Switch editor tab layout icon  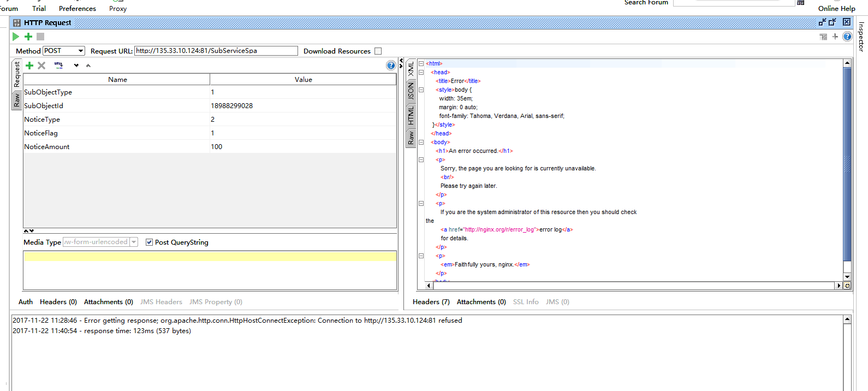823,37
